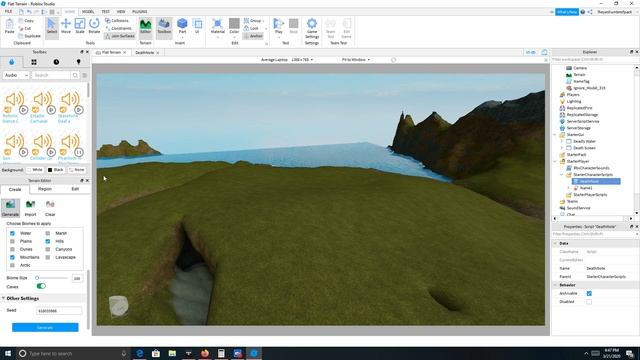The image size is (640, 360).
Task: Open the Color picker in ribbon
Action: (x=234, y=26)
